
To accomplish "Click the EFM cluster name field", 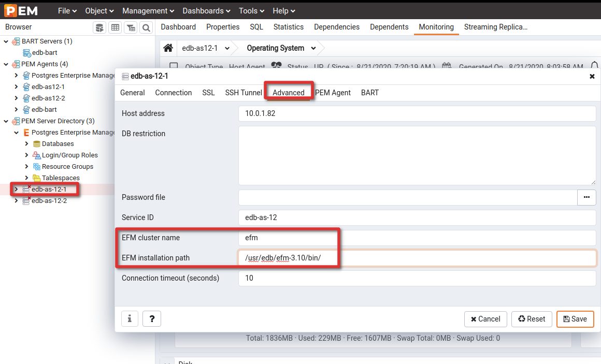I will click(x=417, y=238).
